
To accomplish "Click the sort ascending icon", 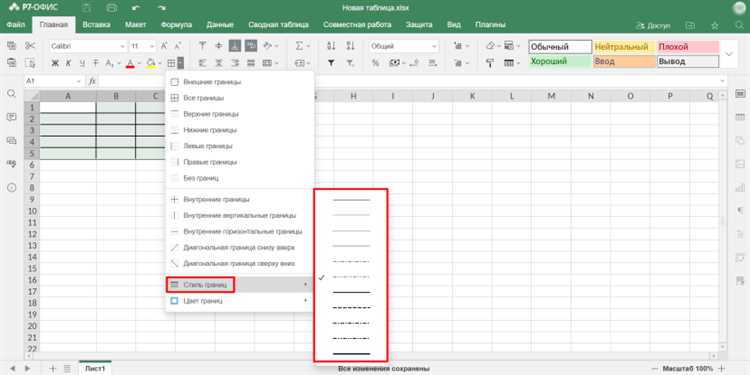I will (331, 46).
